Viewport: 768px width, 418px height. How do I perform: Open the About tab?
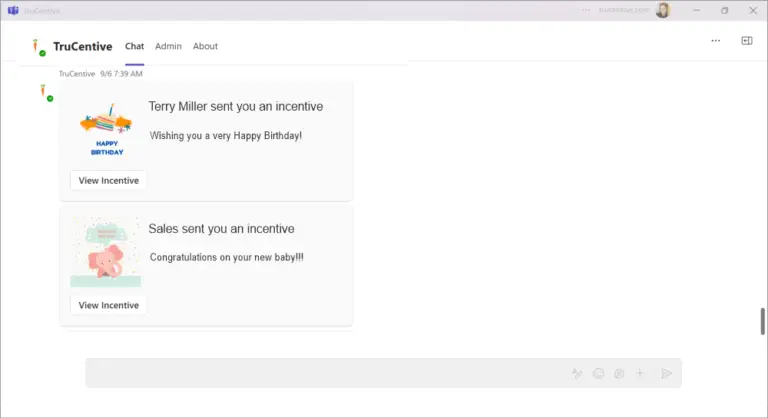(205, 46)
